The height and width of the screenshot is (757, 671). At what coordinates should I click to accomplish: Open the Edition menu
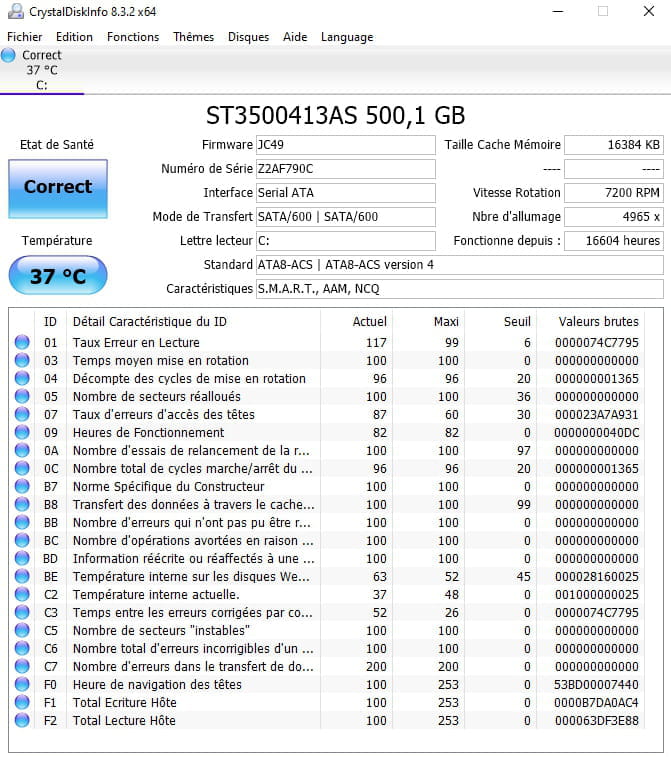(x=74, y=37)
